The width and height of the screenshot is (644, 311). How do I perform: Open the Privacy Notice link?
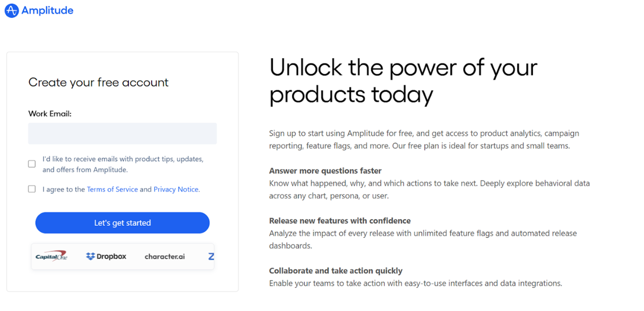pyautogui.click(x=176, y=189)
